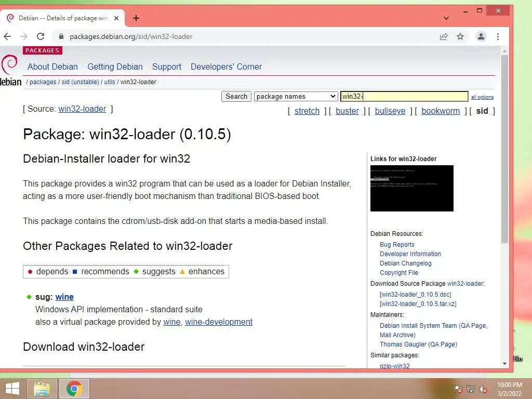Switch to buster release
The height and width of the screenshot is (399, 532).
pos(347,111)
